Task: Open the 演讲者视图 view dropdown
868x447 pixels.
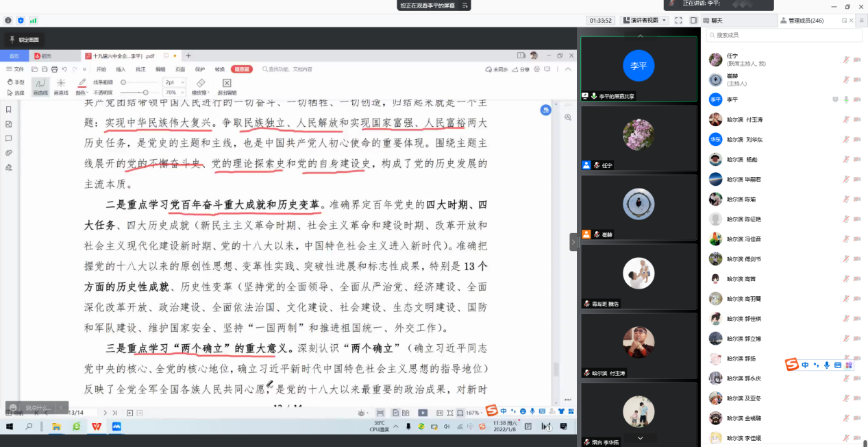Action: [x=644, y=21]
